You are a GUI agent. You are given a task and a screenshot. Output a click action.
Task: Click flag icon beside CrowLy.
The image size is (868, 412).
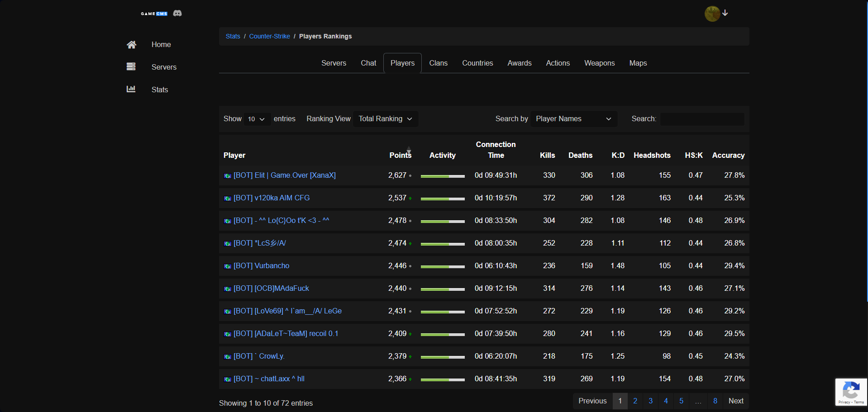[x=228, y=357]
